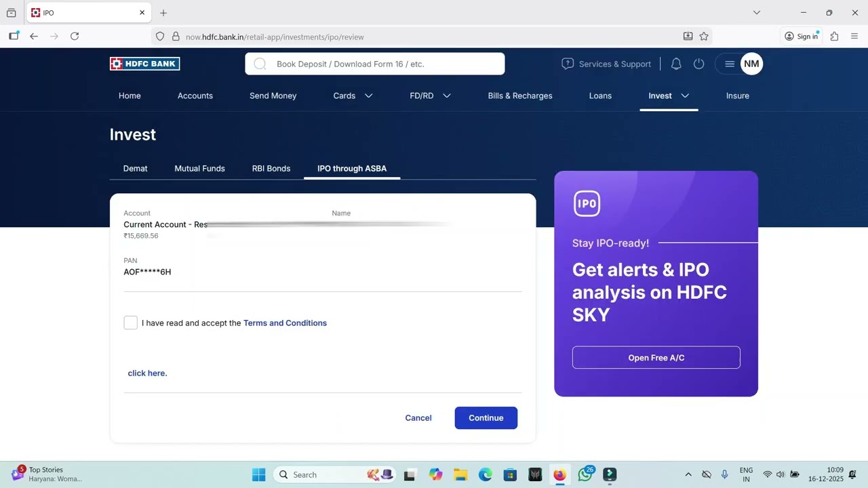Click the ENG IN language indicator
The width and height of the screenshot is (868, 488).
(746, 474)
